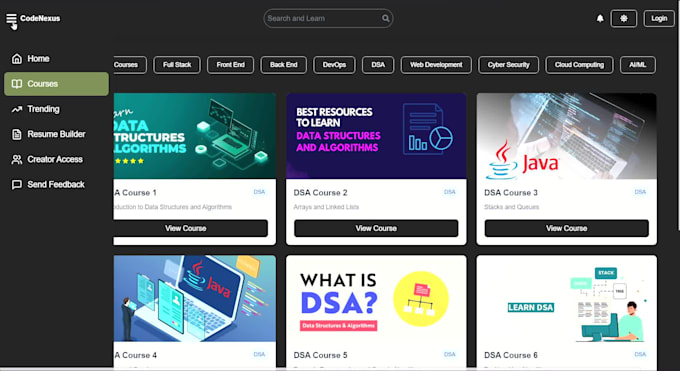Select the Cyber Security category chip

pyautogui.click(x=508, y=65)
